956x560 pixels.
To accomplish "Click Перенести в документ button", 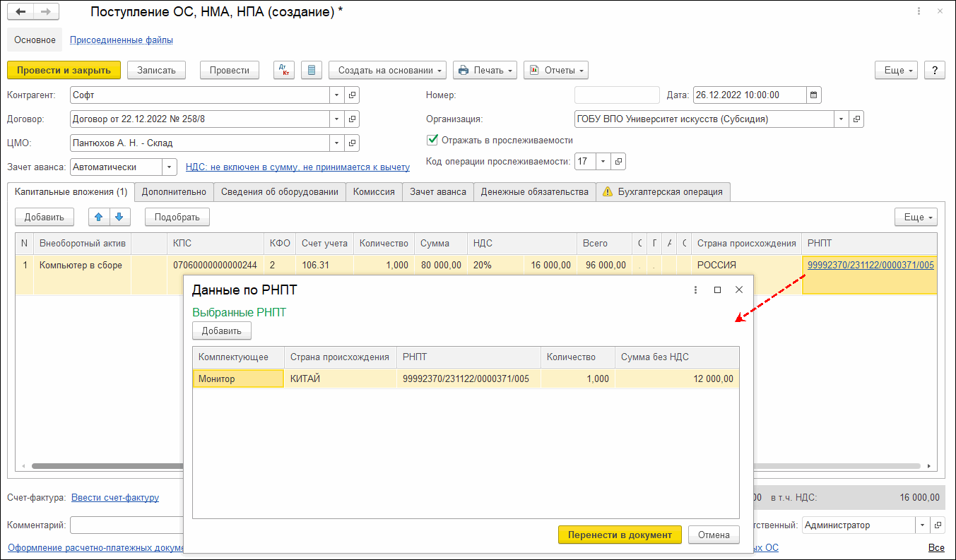I will pyautogui.click(x=620, y=535).
